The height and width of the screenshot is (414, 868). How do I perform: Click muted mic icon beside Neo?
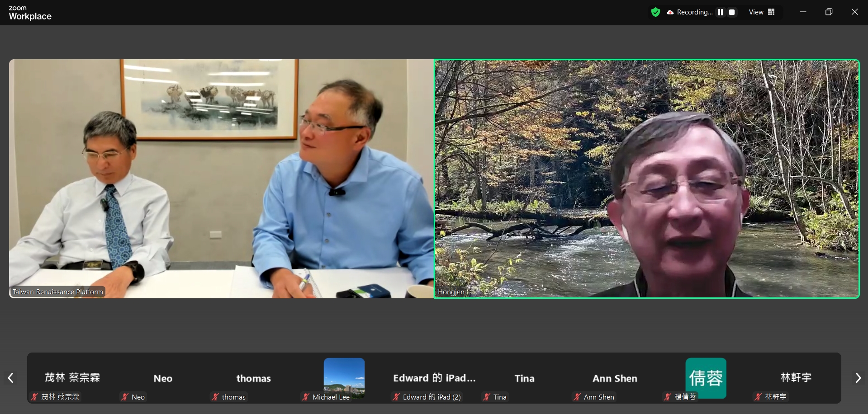125,397
